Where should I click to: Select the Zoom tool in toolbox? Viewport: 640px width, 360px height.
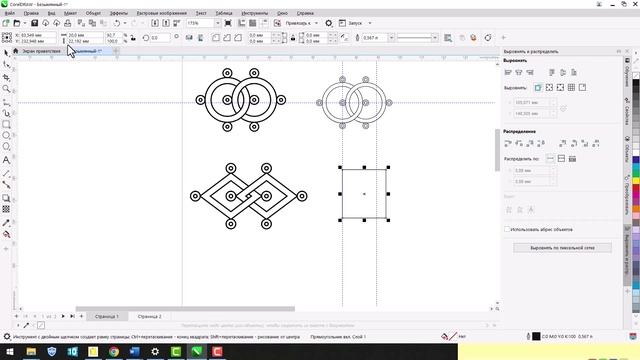coord(6,89)
